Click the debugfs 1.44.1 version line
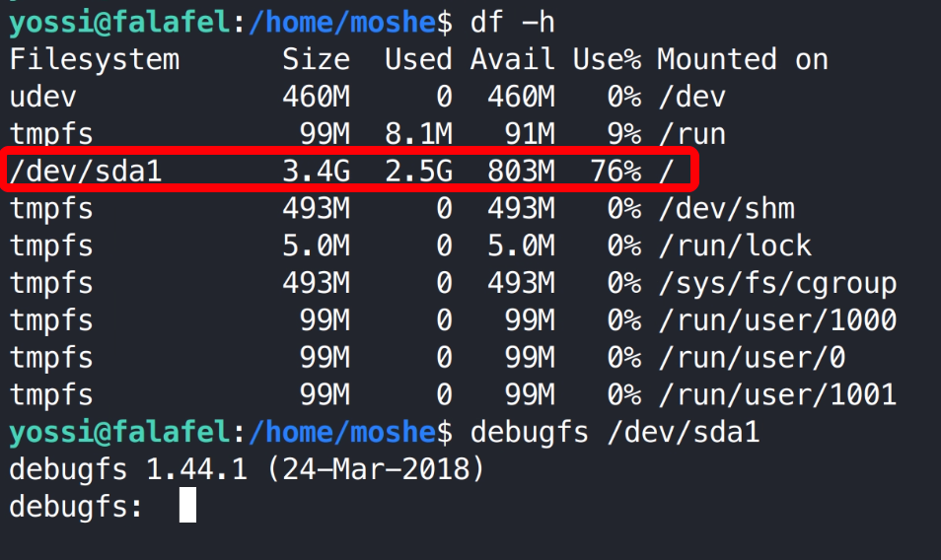Screen dimensions: 941x560 (x=247, y=469)
